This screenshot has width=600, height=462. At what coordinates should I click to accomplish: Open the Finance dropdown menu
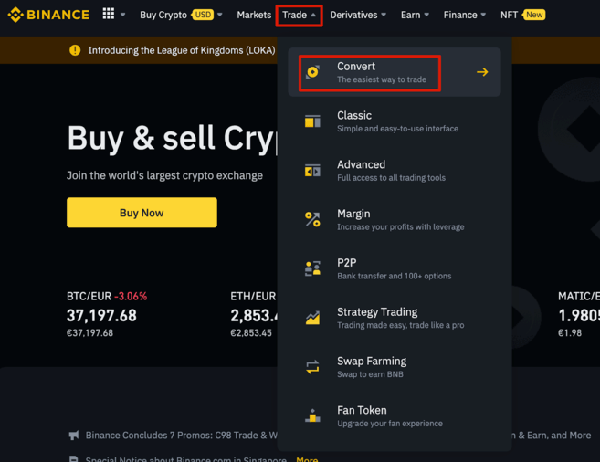464,15
